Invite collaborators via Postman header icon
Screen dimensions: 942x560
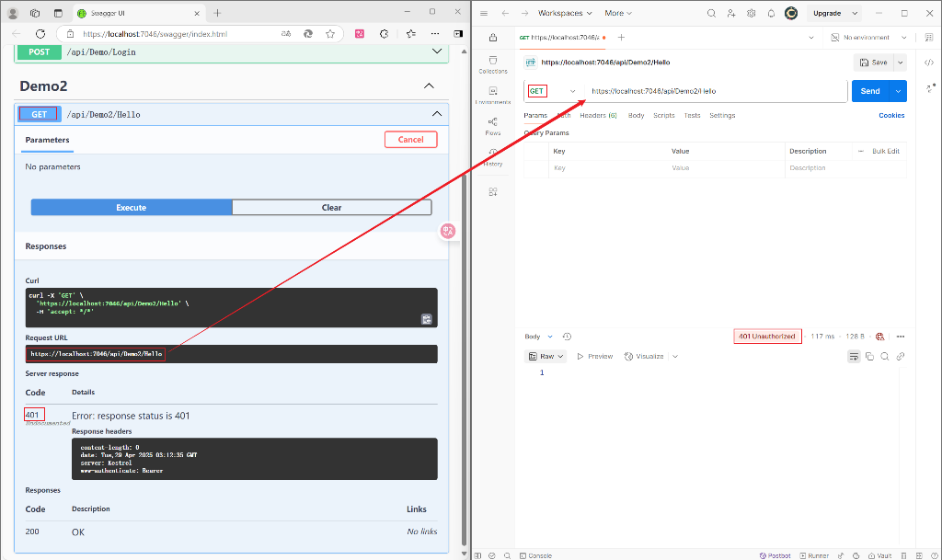click(x=731, y=13)
